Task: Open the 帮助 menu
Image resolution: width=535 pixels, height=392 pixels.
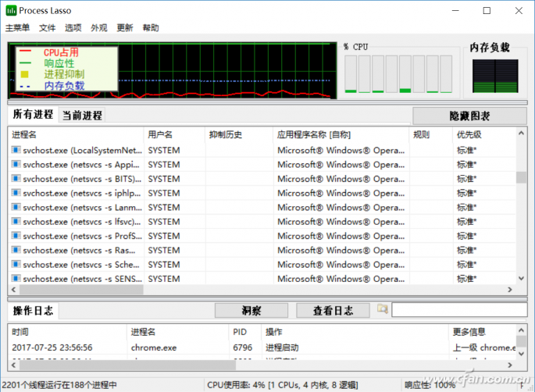Action: [151, 27]
